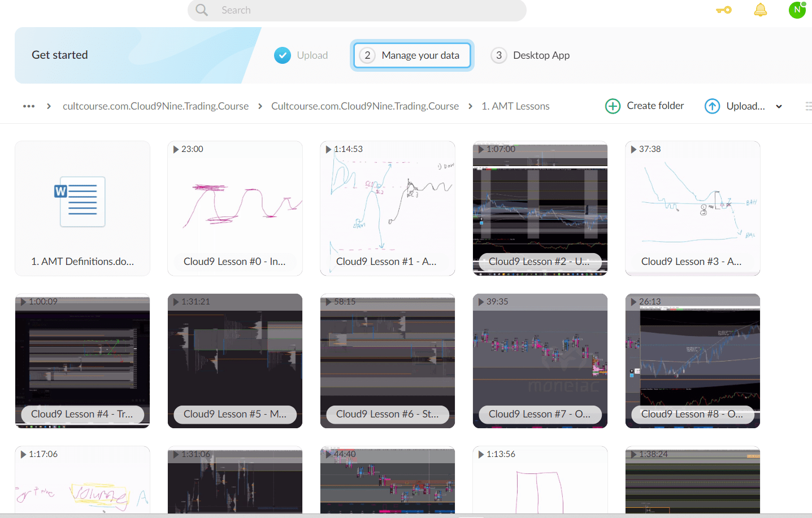Viewport: 812px width, 518px height.
Task: Click the Get started heading
Action: (60, 55)
